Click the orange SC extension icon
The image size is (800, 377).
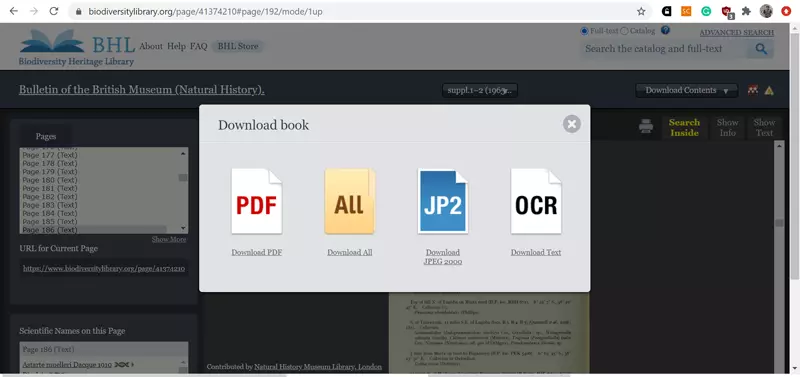click(x=686, y=11)
